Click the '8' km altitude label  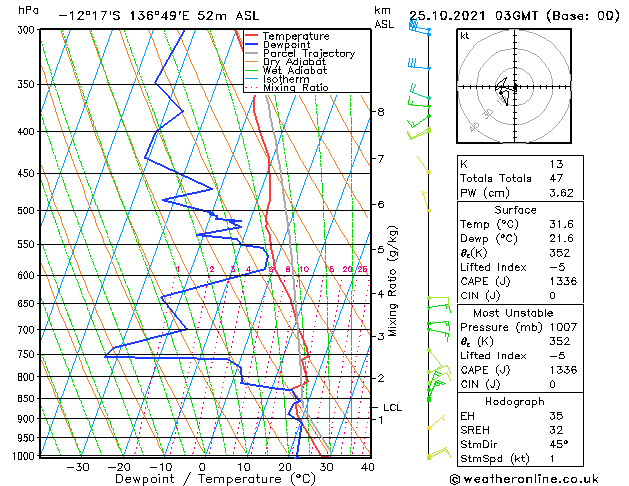pyautogui.click(x=381, y=112)
